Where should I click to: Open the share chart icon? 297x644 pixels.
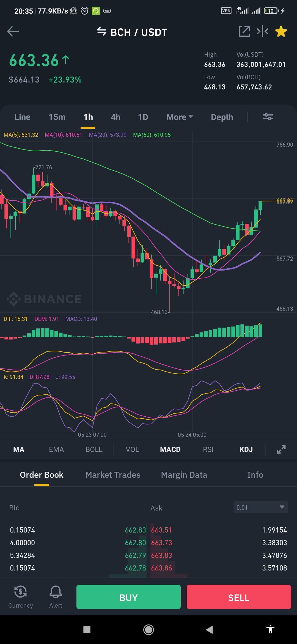coord(244,31)
